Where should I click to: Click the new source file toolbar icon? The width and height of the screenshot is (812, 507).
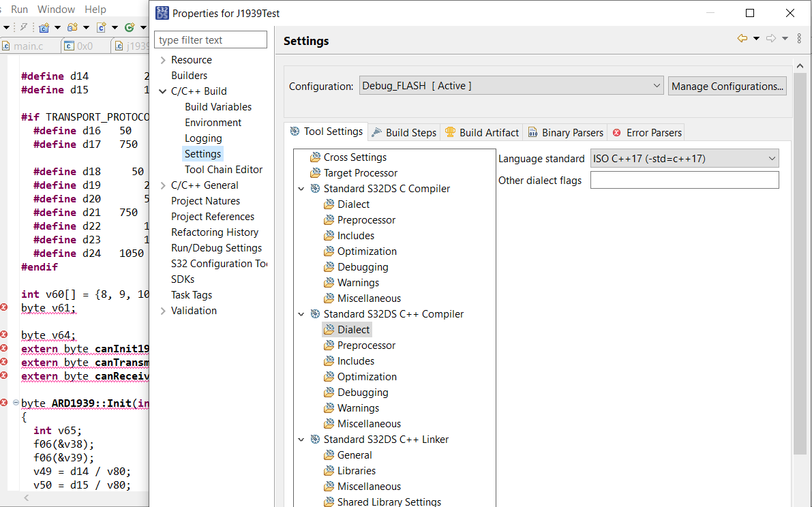pyautogui.click(x=101, y=27)
